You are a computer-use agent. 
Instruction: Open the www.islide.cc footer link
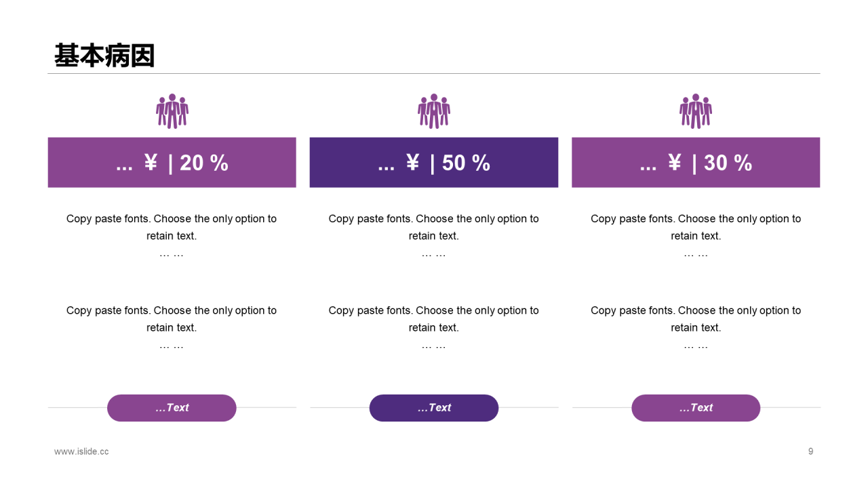coord(81,451)
